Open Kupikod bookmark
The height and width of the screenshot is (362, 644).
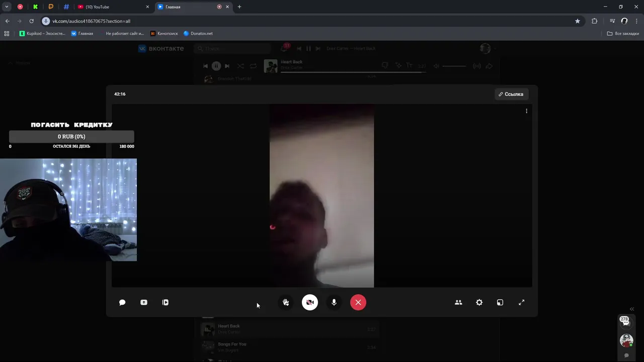coord(42,33)
